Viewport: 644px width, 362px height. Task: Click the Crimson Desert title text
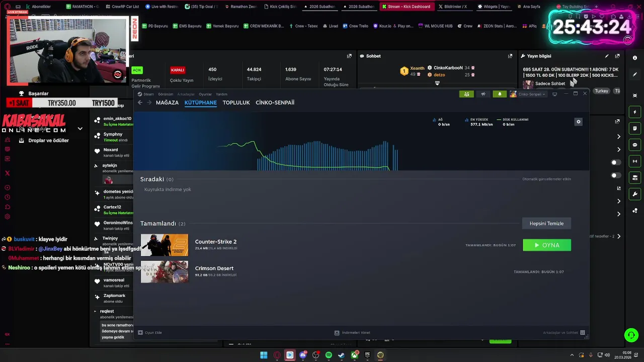pyautogui.click(x=214, y=268)
